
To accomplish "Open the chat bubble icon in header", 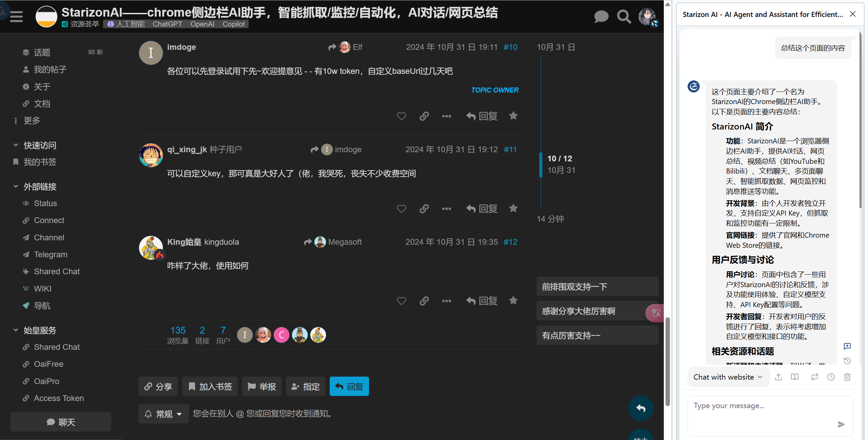I will [601, 16].
